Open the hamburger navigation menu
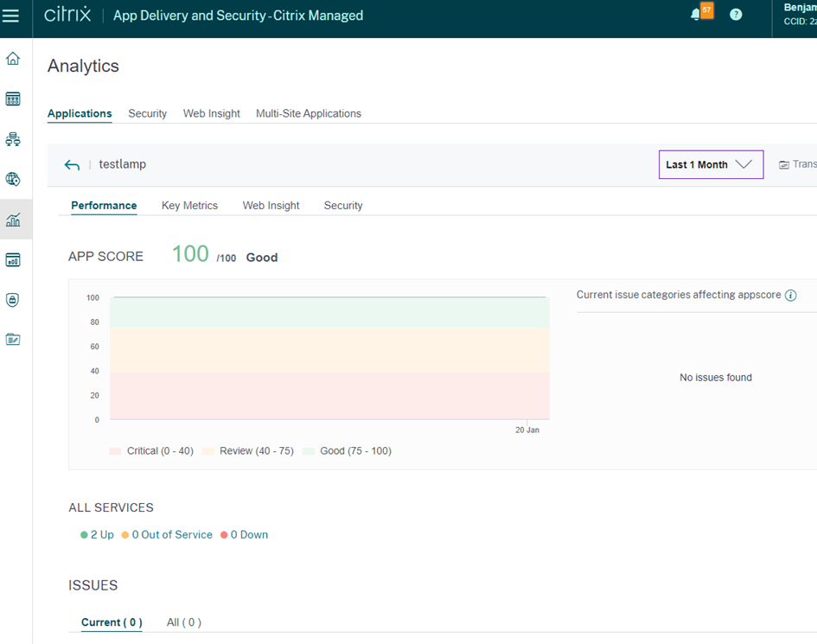Viewport: 817px width, 644px height. [10, 15]
